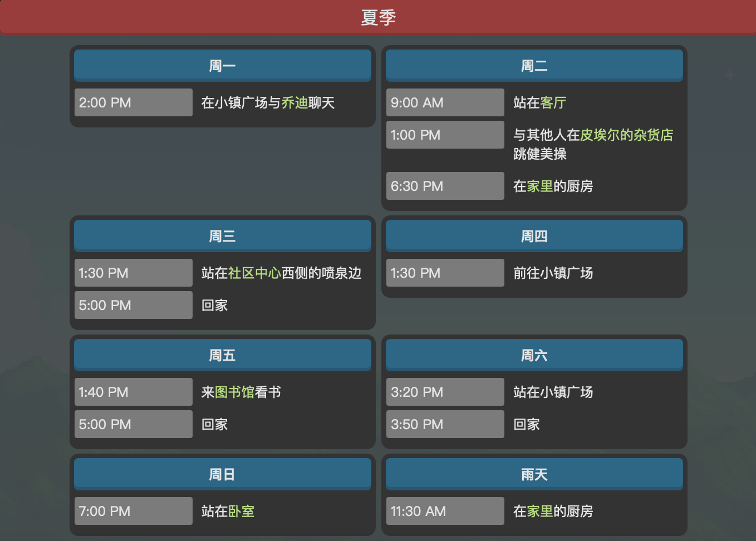Open the 乔迪 link in 周一 schedule

pyautogui.click(x=294, y=103)
